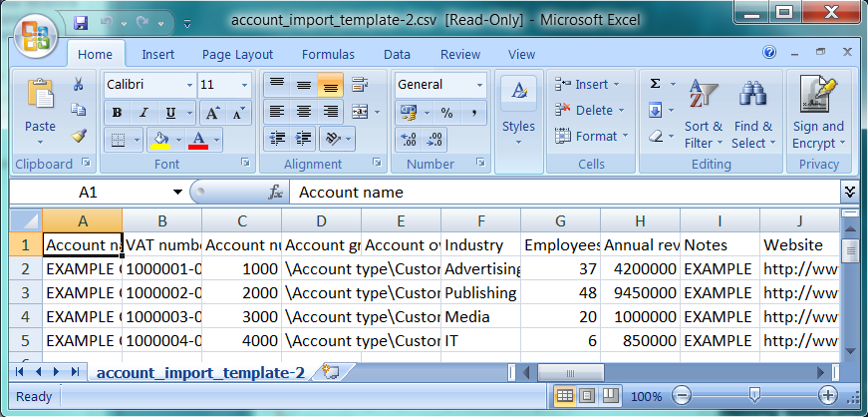This screenshot has width=868, height=417.
Task: Apply Middle Align to cells
Action: (303, 85)
